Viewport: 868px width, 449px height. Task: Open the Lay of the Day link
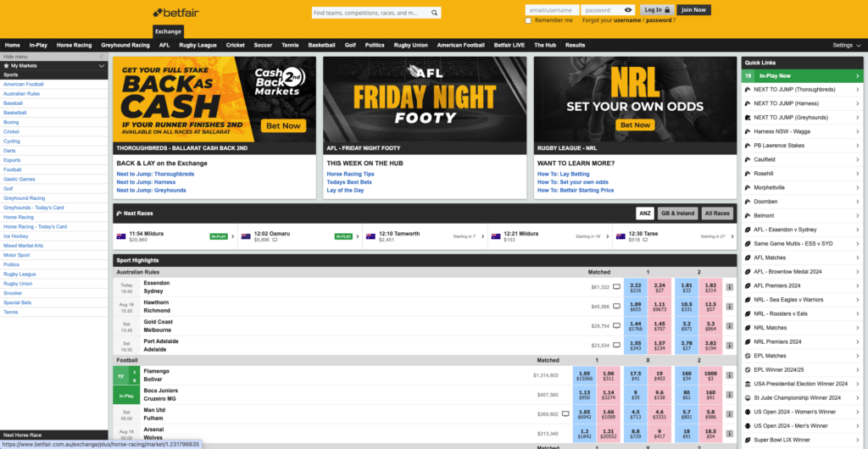[346, 191]
